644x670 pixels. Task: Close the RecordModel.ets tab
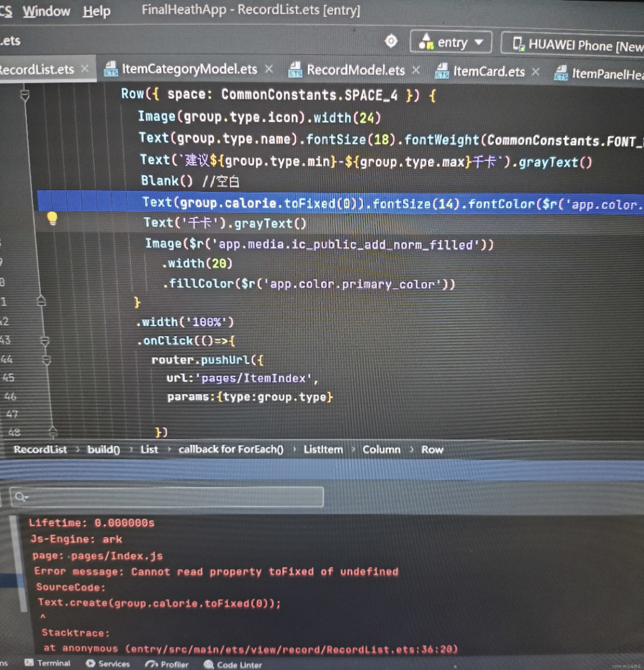(x=416, y=70)
